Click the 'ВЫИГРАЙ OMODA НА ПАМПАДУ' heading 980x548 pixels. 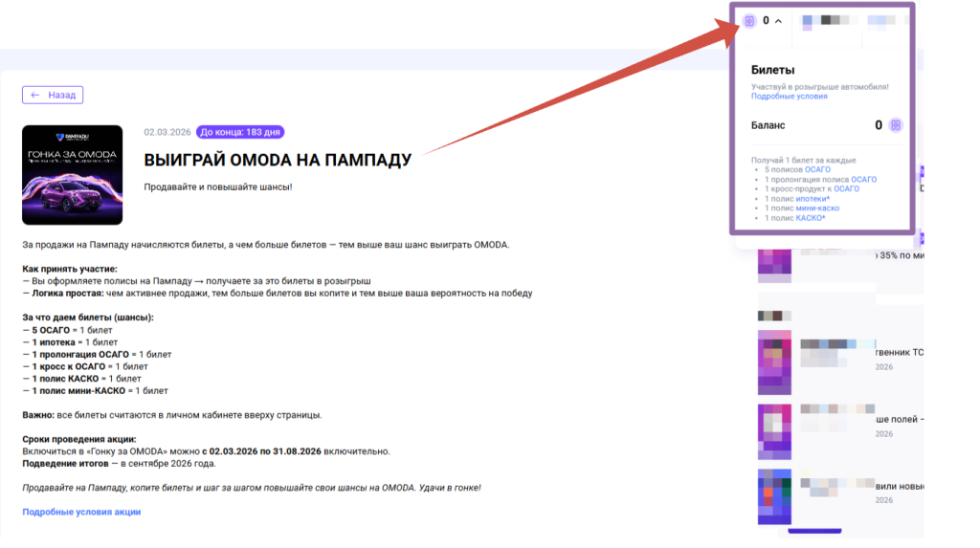coord(278,159)
